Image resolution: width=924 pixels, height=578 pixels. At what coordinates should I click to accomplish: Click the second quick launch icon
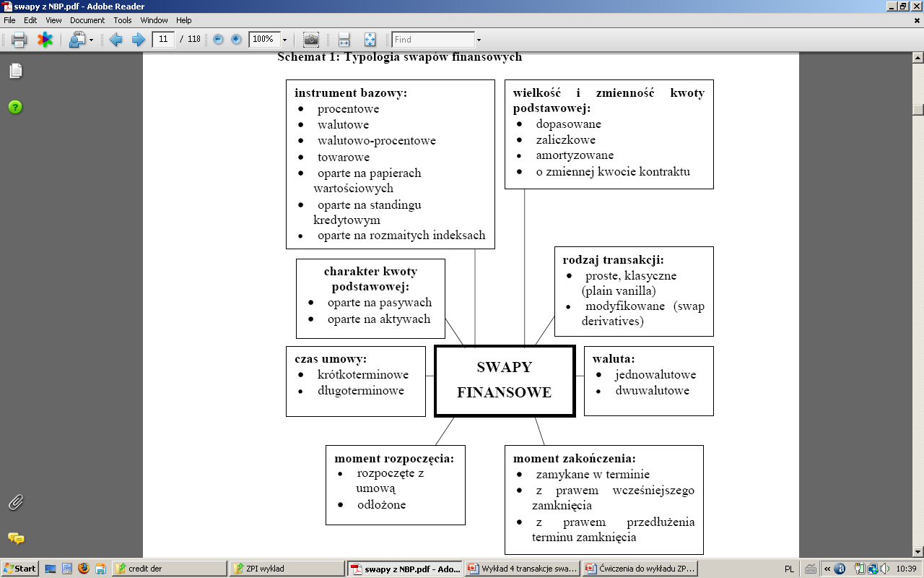click(67, 569)
